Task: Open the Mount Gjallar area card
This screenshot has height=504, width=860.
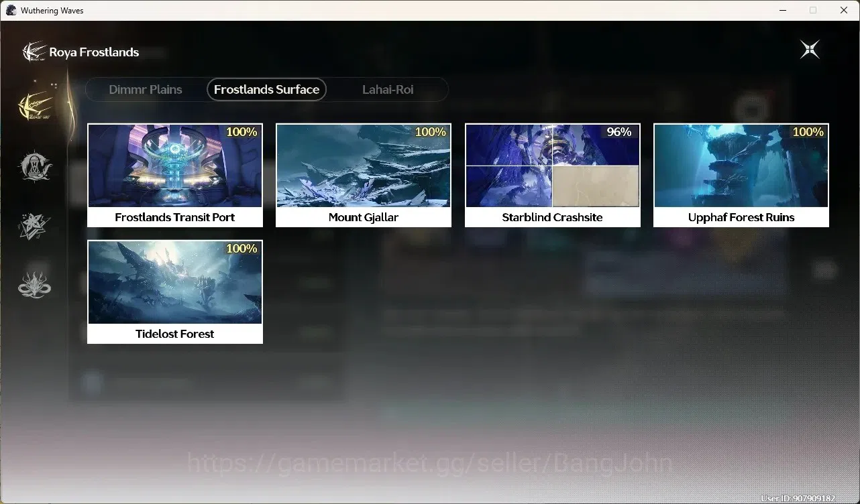Action: tap(364, 175)
